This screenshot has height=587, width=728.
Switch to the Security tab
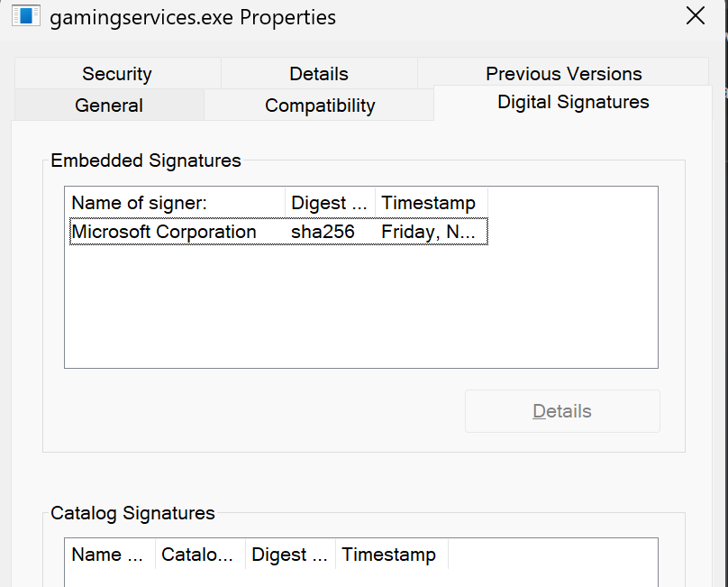point(116,74)
